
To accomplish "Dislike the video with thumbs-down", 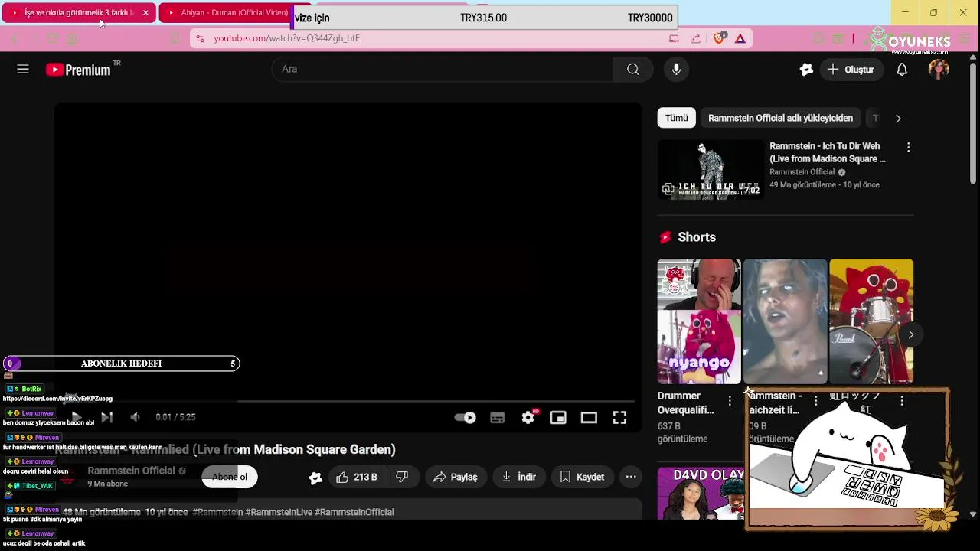I will pyautogui.click(x=402, y=477).
